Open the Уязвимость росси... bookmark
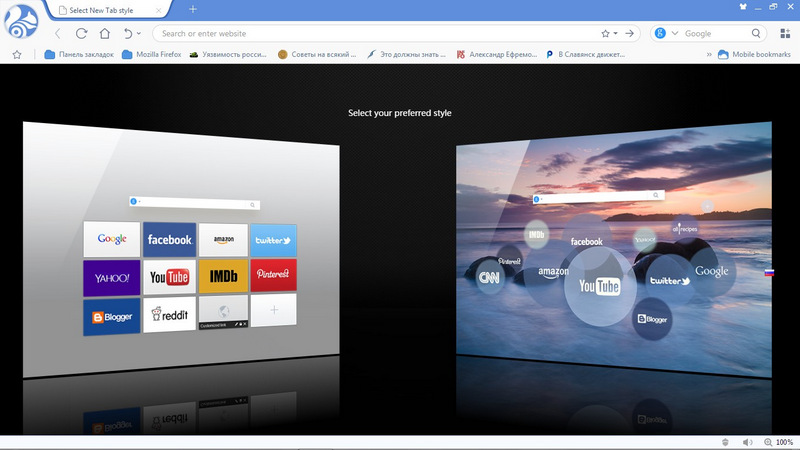The width and height of the screenshot is (800, 450). tap(228, 55)
